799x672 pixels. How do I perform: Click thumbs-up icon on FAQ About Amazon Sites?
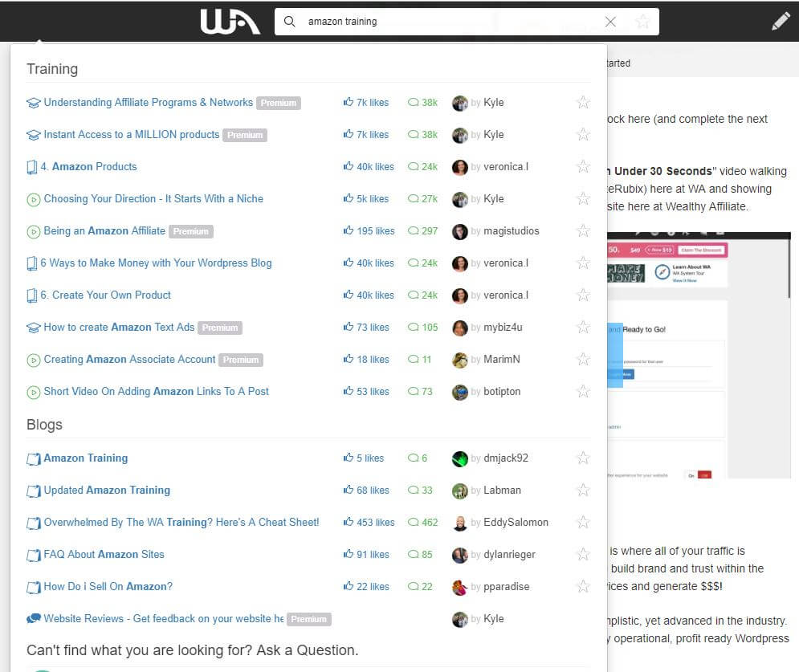[349, 554]
